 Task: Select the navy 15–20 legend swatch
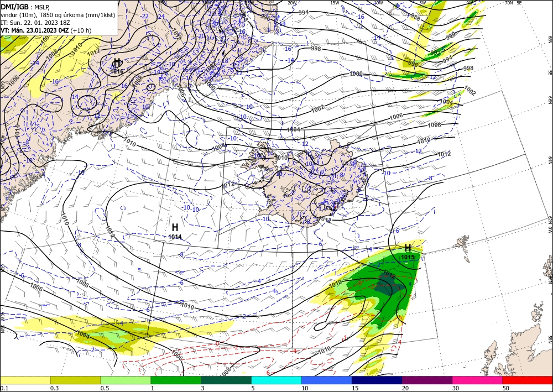(377, 380)
